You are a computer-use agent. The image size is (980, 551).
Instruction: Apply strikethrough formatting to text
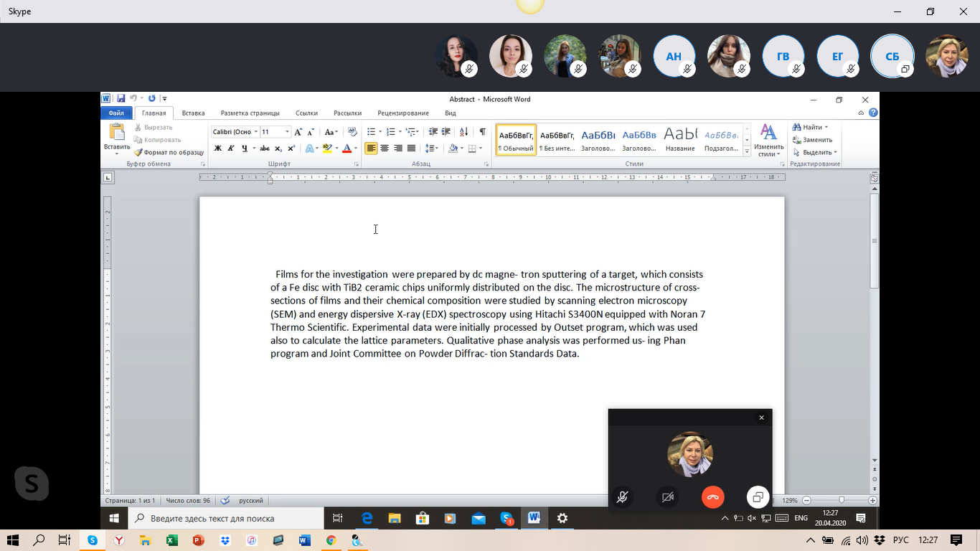tap(264, 149)
